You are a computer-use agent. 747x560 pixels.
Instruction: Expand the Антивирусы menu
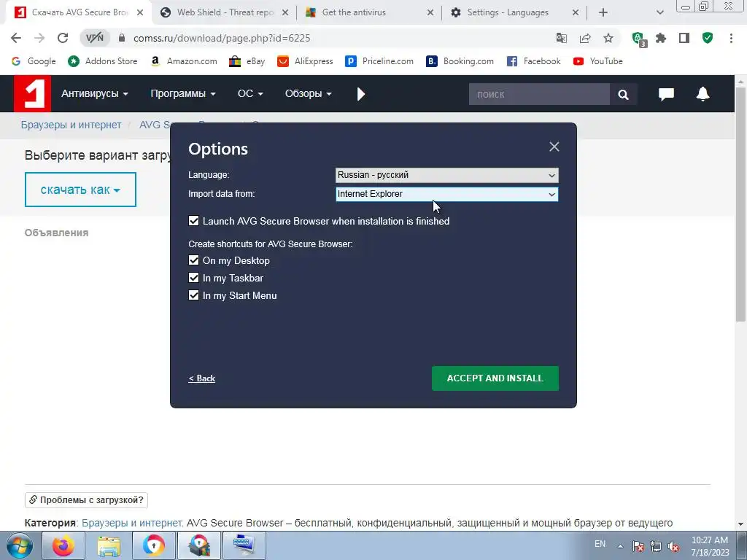click(x=94, y=94)
